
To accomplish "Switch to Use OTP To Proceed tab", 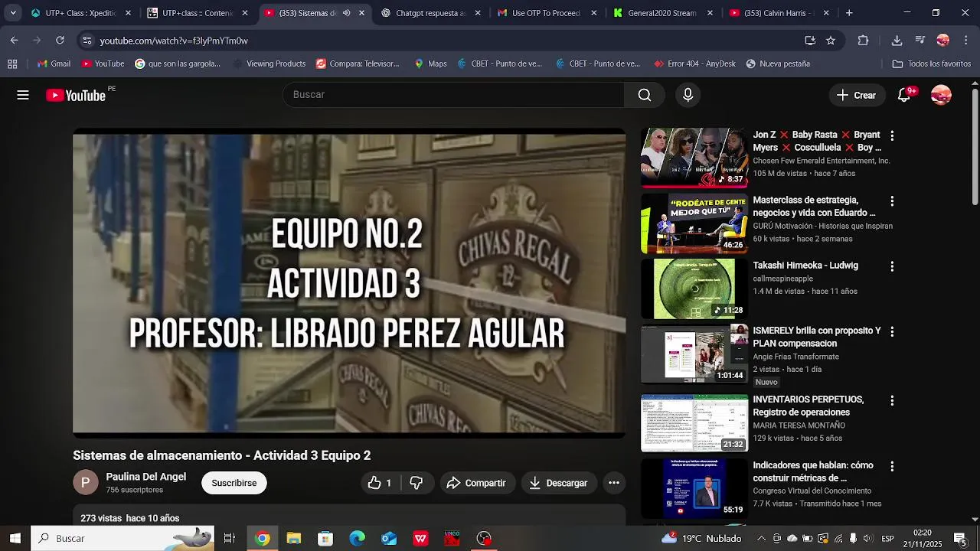I will point(546,13).
